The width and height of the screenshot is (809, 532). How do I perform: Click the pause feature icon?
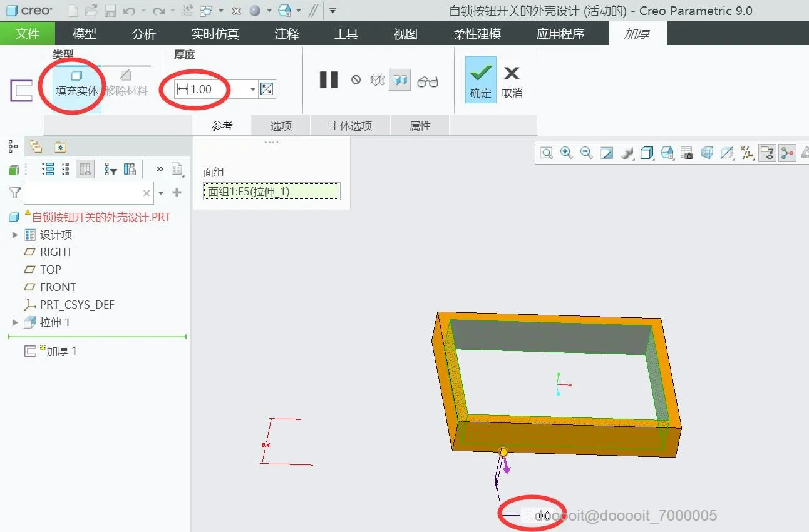click(x=329, y=80)
